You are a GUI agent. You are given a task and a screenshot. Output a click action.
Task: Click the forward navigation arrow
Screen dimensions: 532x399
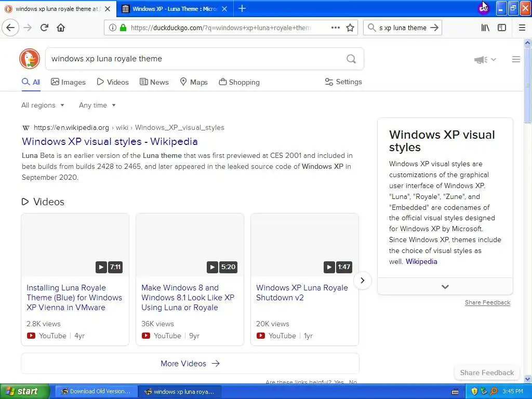[x=28, y=28]
